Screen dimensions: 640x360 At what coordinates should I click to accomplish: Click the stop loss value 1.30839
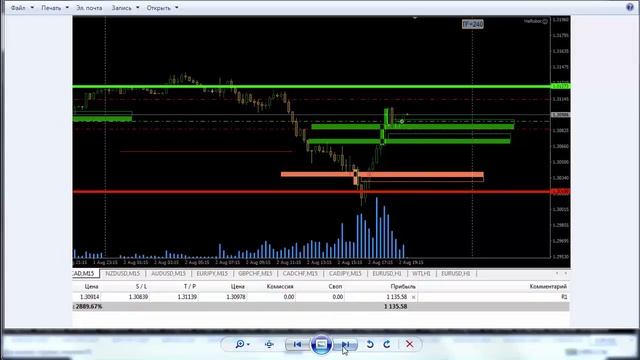pyautogui.click(x=138, y=297)
